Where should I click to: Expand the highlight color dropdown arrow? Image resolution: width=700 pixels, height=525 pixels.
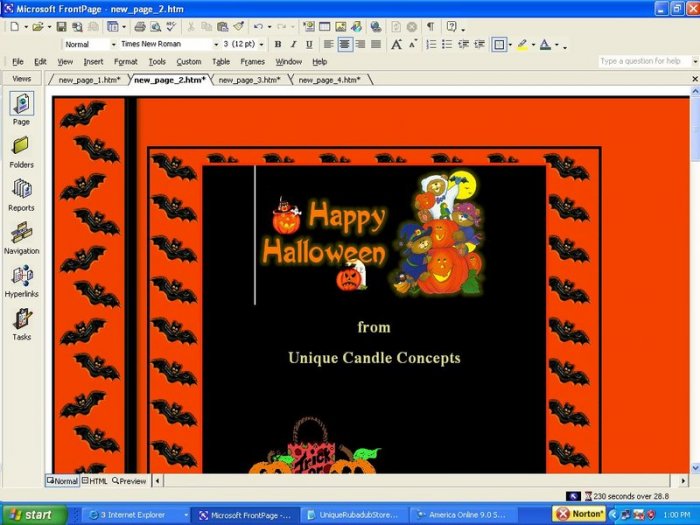[x=533, y=44]
